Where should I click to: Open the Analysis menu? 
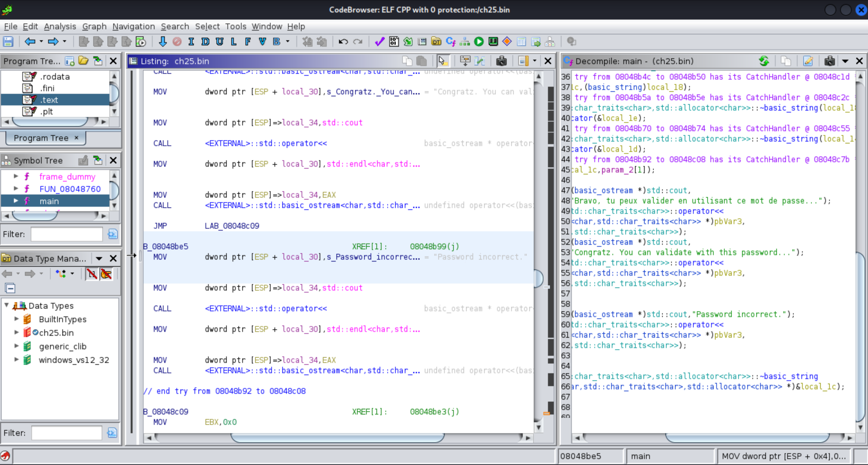[60, 26]
